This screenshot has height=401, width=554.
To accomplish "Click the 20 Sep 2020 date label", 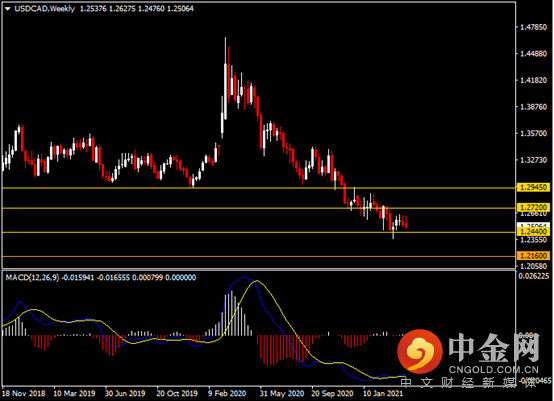I will [x=332, y=394].
